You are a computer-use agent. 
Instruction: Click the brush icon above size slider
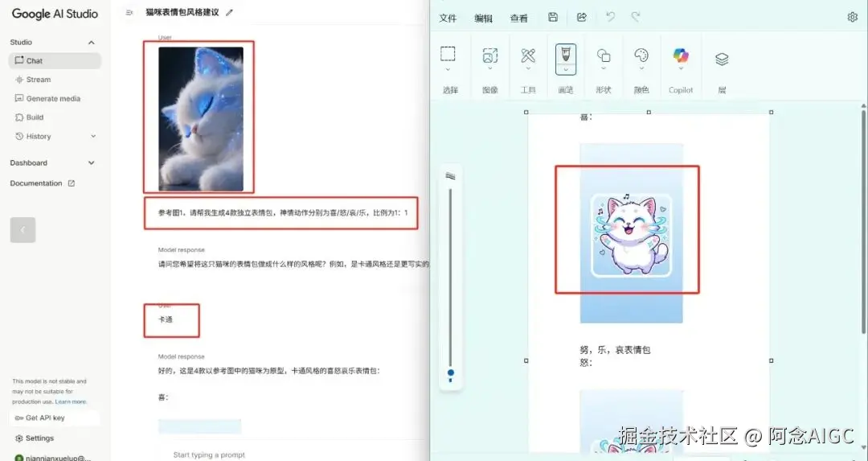tap(451, 176)
